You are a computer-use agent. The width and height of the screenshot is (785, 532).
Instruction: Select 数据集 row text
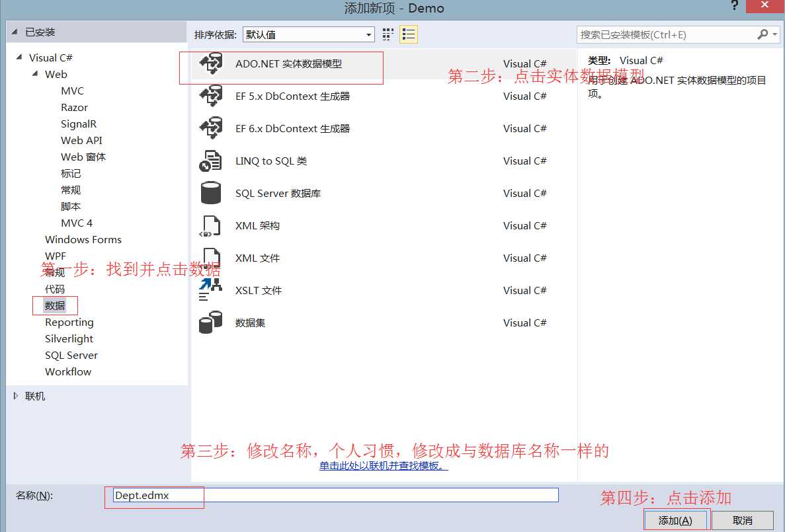coord(251,323)
